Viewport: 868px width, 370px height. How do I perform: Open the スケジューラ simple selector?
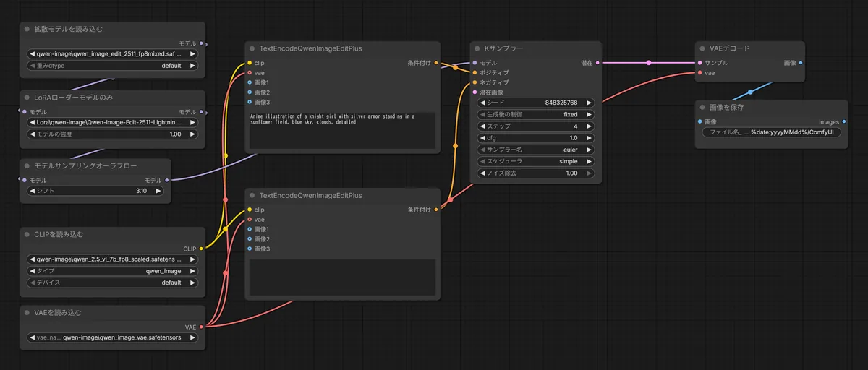pyautogui.click(x=536, y=161)
